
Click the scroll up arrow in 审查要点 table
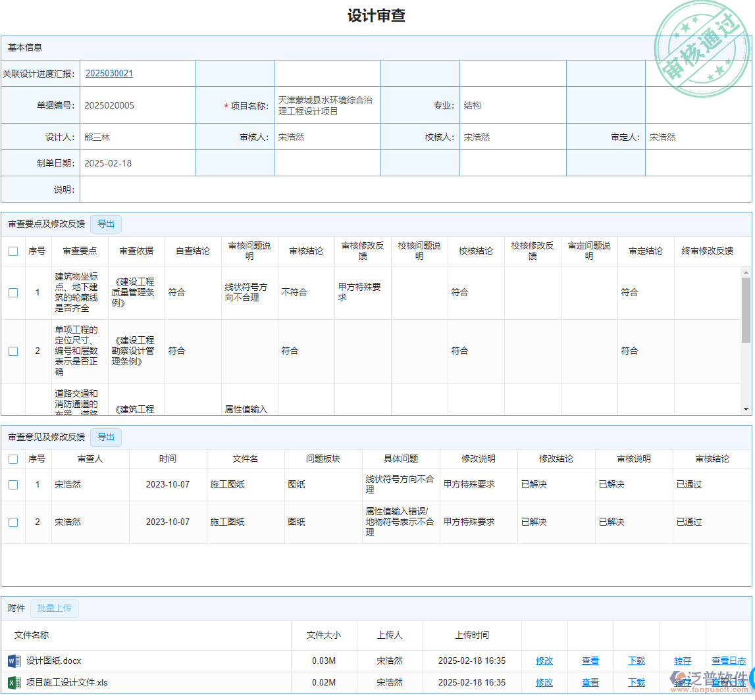pyautogui.click(x=746, y=272)
